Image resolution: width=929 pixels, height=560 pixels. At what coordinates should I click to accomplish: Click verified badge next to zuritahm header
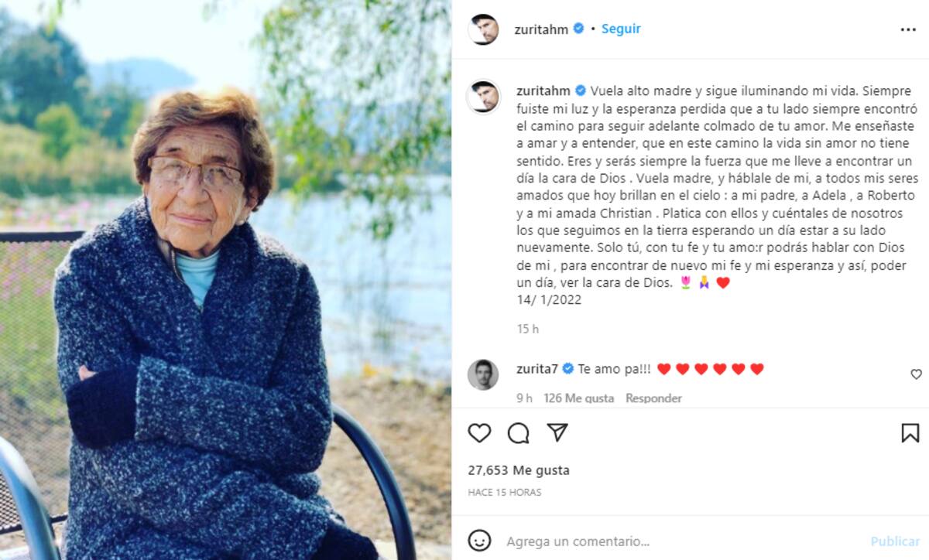click(x=578, y=29)
